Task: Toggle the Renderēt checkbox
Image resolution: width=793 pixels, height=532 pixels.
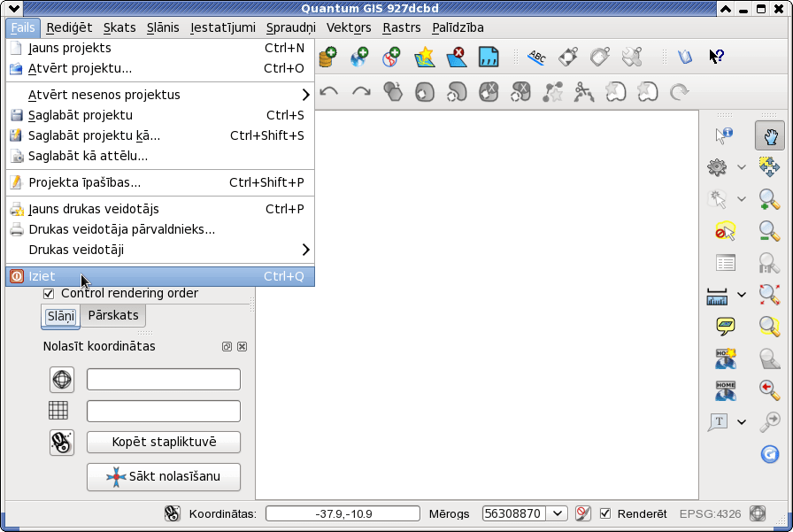Action: [x=604, y=513]
